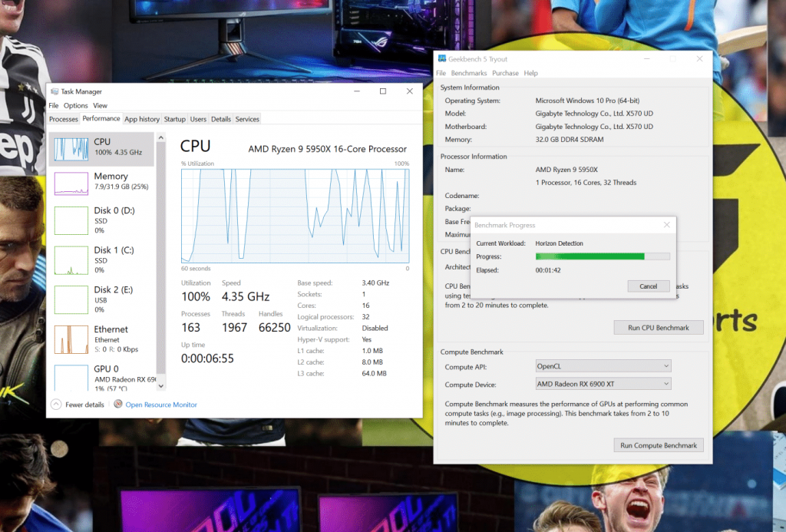
Task: Minimize the Task Manager window
Action: (x=357, y=91)
